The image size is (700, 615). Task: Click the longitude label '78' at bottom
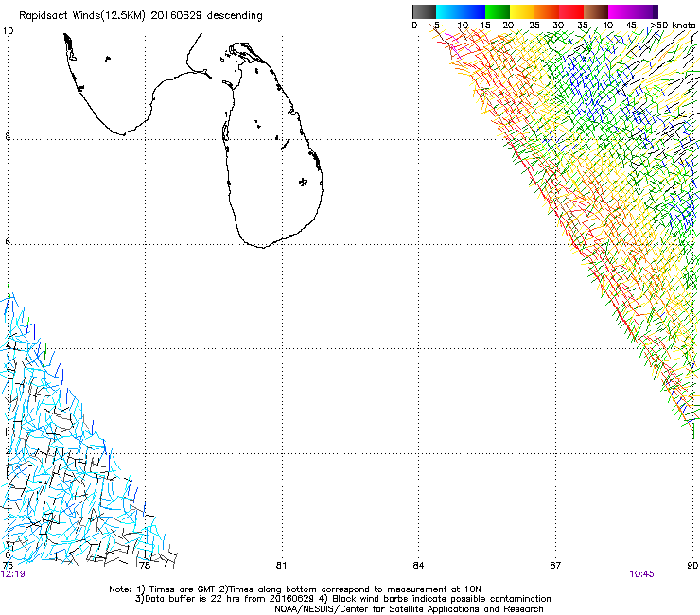point(145,566)
